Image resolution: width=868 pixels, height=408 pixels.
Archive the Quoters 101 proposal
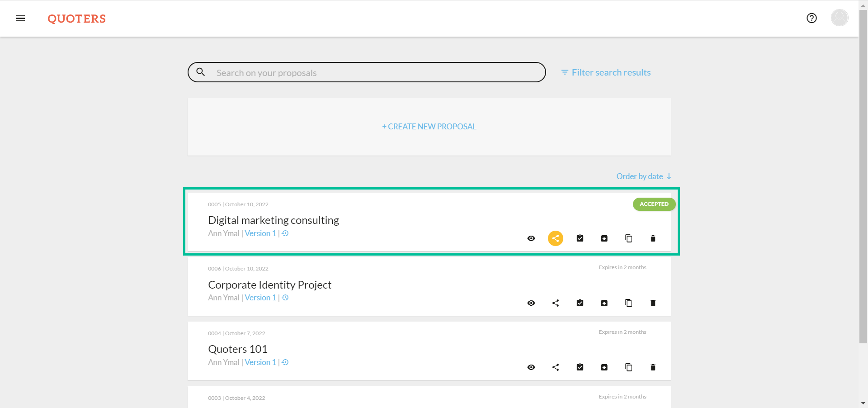(604, 367)
